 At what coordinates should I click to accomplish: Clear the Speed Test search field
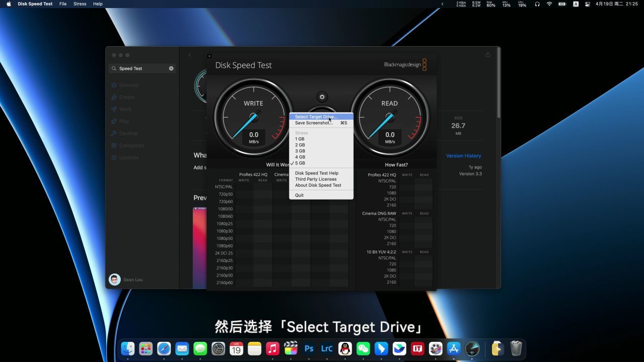pyautogui.click(x=171, y=68)
